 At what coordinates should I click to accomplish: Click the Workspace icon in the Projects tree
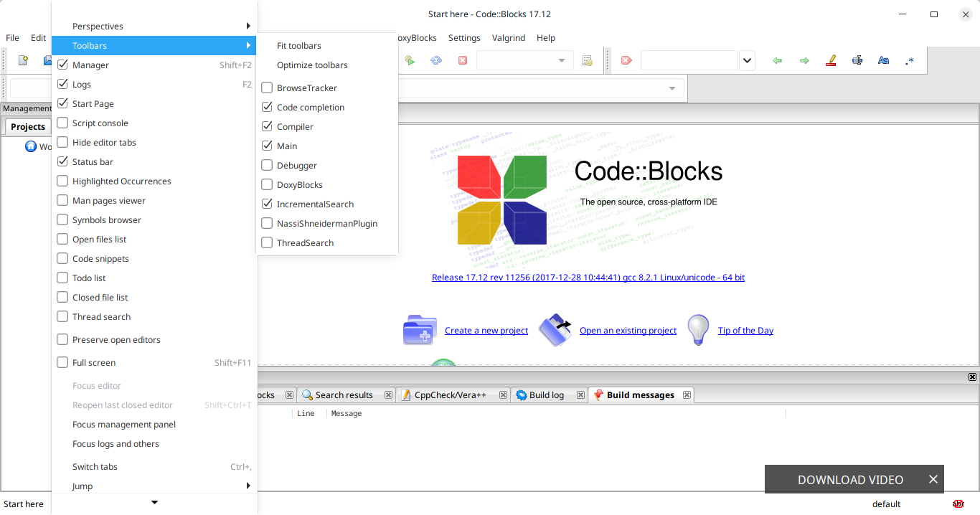(x=31, y=146)
